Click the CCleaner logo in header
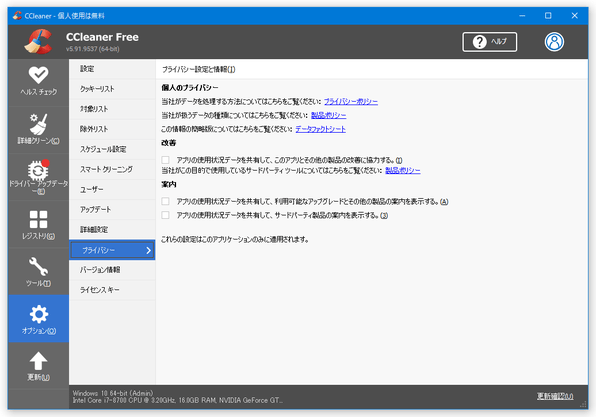The height and width of the screenshot is (417, 596). [38, 41]
